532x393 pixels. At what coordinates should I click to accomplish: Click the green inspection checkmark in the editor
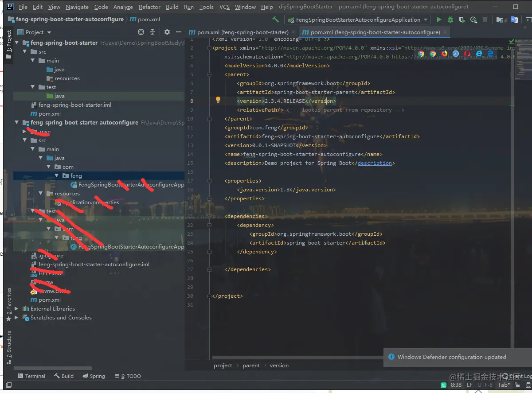511,41
